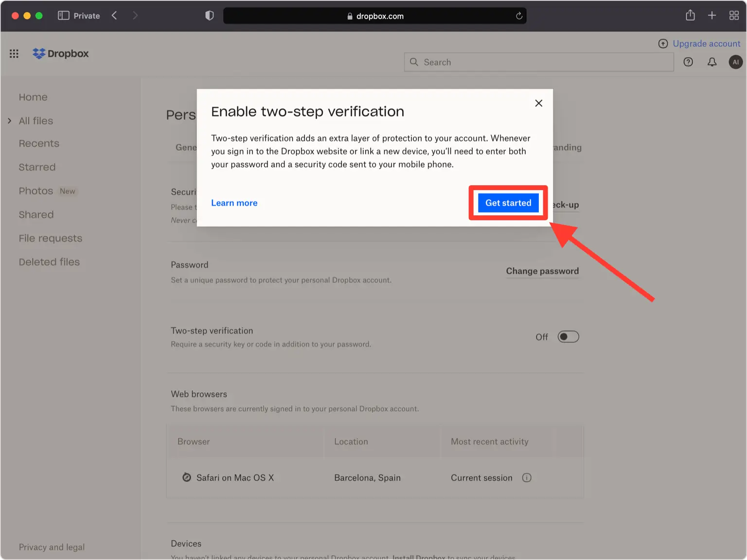Open Recents in sidebar
The width and height of the screenshot is (747, 560).
pos(39,143)
